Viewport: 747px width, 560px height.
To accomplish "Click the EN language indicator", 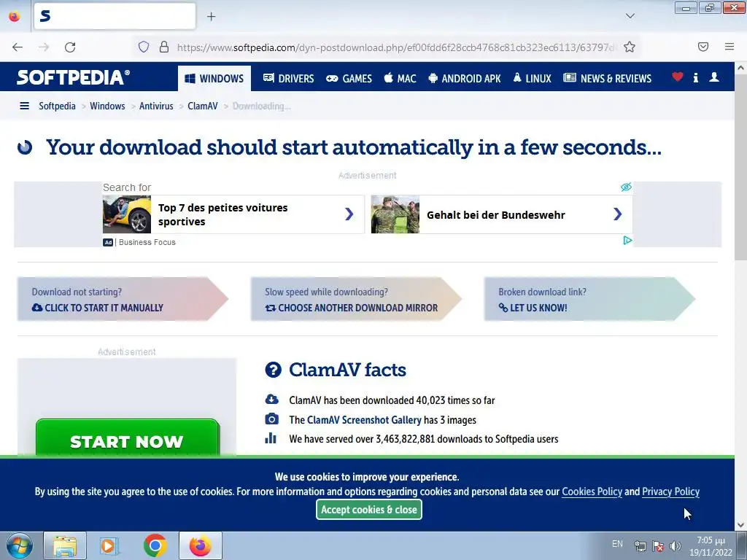I will point(617,544).
